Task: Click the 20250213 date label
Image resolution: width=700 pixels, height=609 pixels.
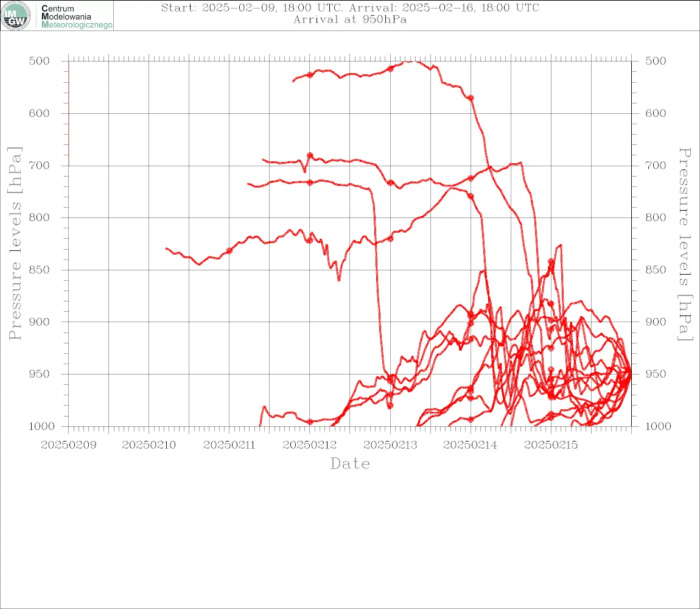Action: [390, 445]
